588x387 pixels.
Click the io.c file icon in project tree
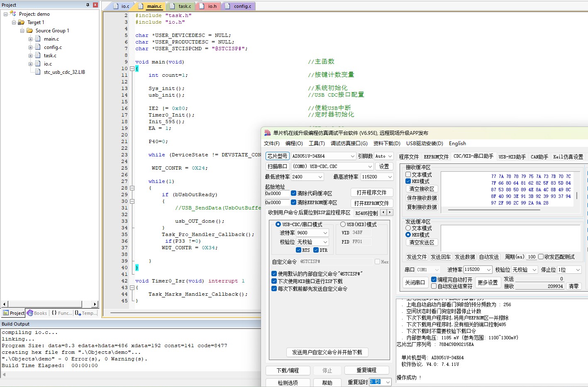click(38, 64)
